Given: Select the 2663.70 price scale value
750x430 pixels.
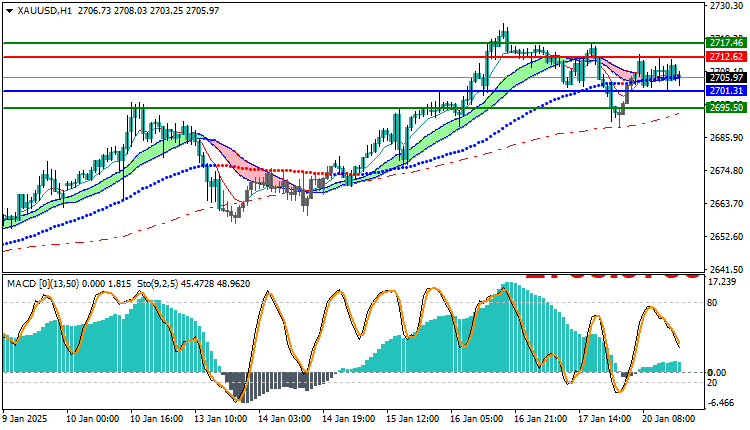Looking at the screenshot, I should 726,204.
